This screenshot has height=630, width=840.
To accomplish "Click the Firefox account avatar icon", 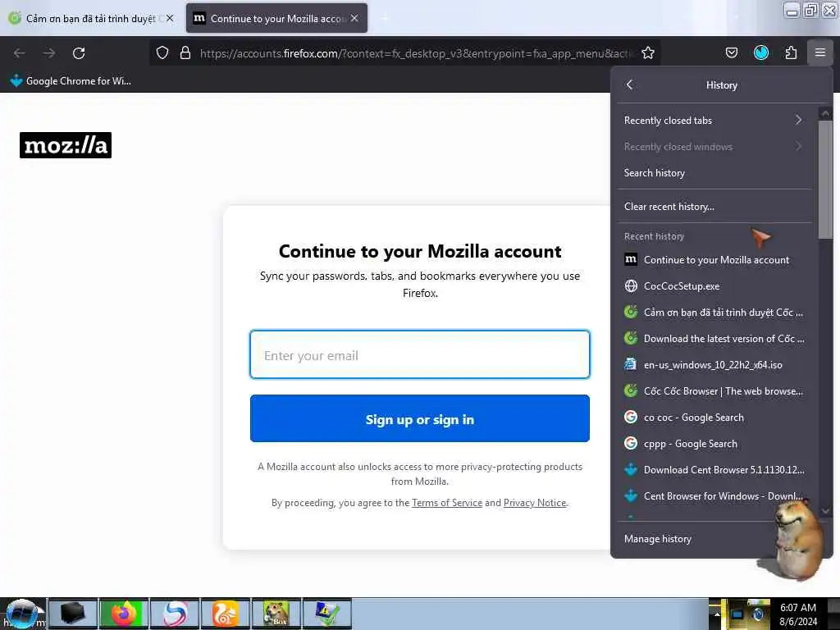I will pos(761,53).
